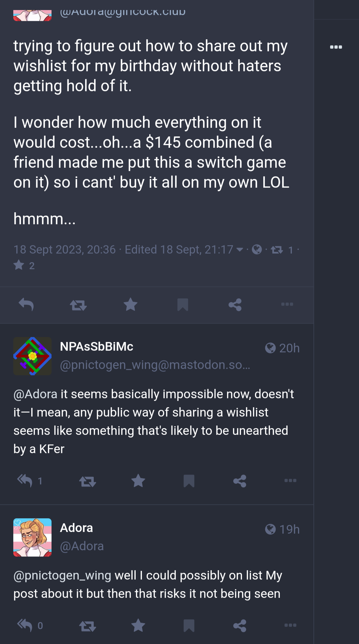This screenshot has height=644, width=359.
Task: Open more options for main post
Action: pos(287,304)
